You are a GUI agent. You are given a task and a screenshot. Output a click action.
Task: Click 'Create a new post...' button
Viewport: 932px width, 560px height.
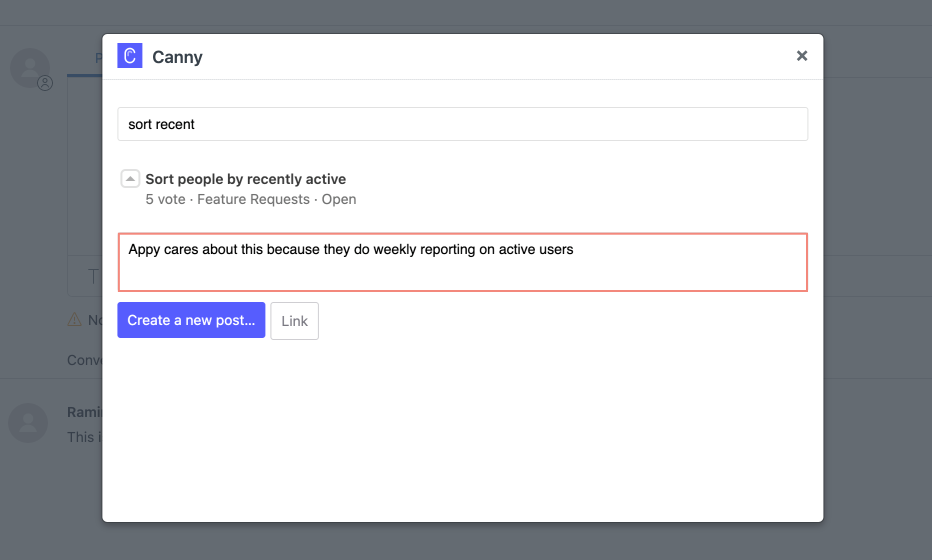pyautogui.click(x=191, y=320)
